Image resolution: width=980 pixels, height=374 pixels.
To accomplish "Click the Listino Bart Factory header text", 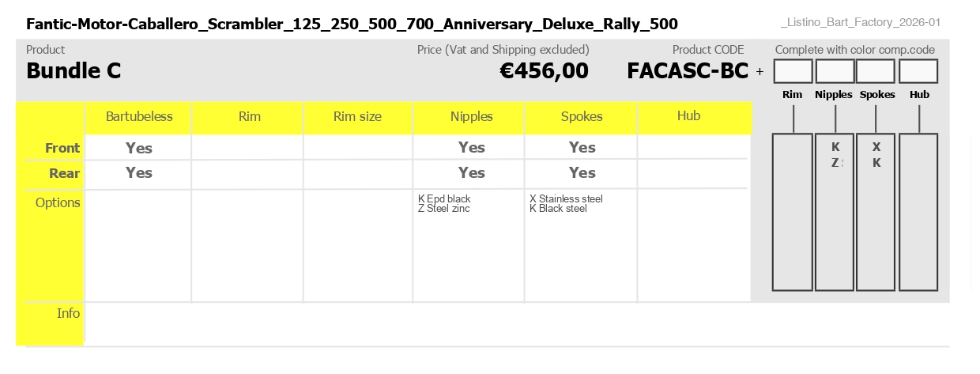I will point(860,23).
